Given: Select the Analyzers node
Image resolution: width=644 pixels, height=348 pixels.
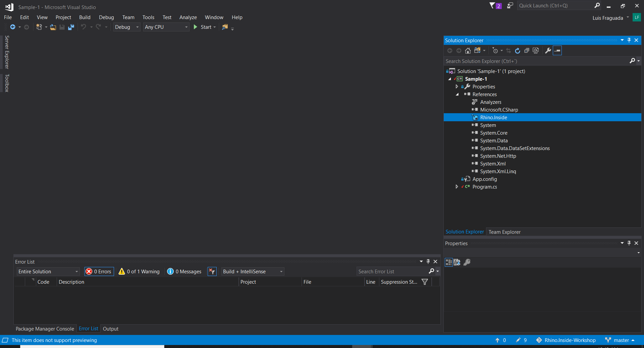Looking at the screenshot, I should (x=491, y=102).
